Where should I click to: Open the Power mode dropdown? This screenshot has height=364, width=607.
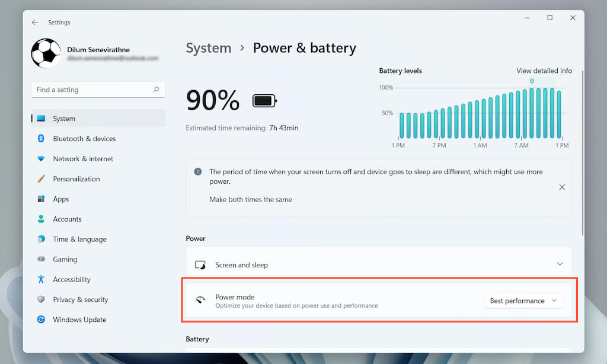point(523,301)
